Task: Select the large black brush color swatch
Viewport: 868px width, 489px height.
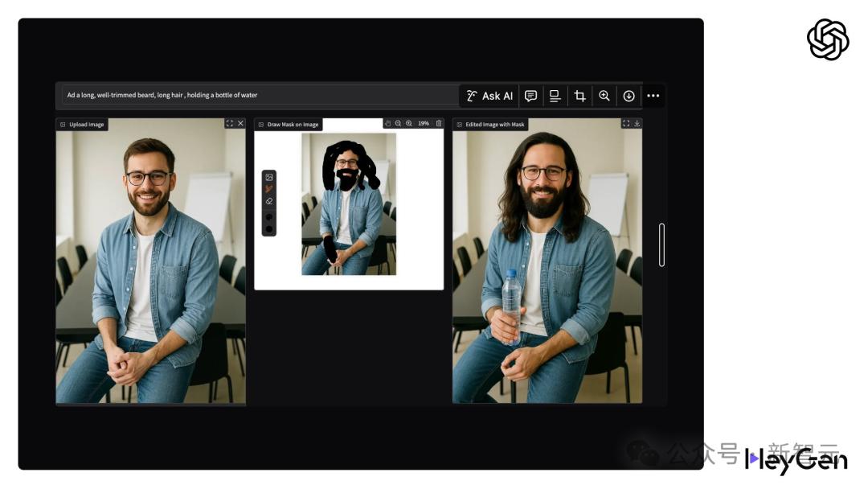Action: tap(268, 229)
